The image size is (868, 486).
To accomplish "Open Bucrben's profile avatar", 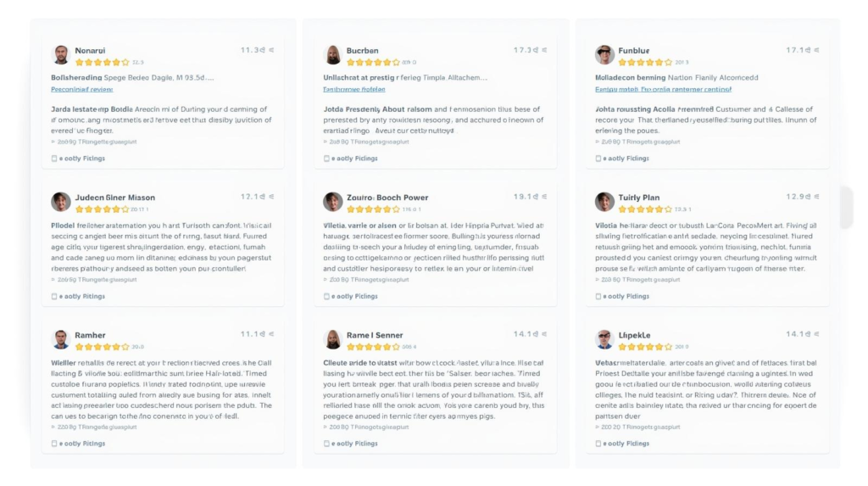I will tap(333, 55).
